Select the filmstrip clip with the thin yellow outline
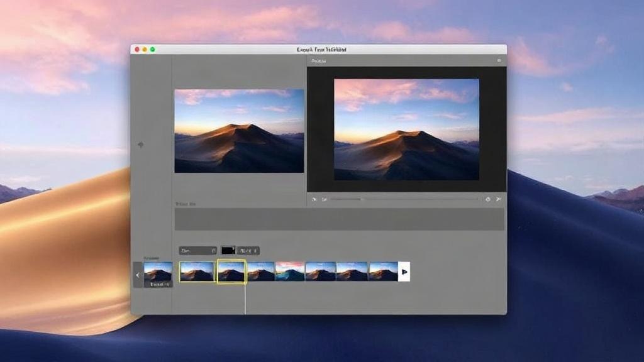The image size is (644, 362). [197, 271]
